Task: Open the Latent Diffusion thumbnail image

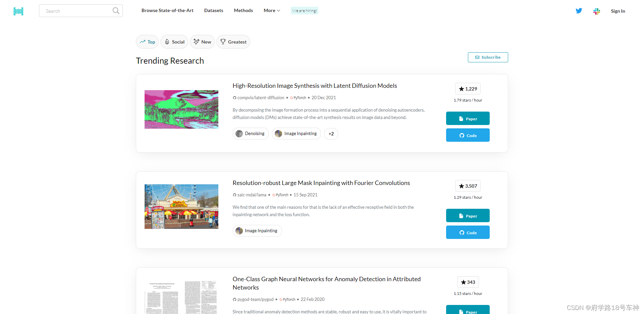Action: pos(181,109)
